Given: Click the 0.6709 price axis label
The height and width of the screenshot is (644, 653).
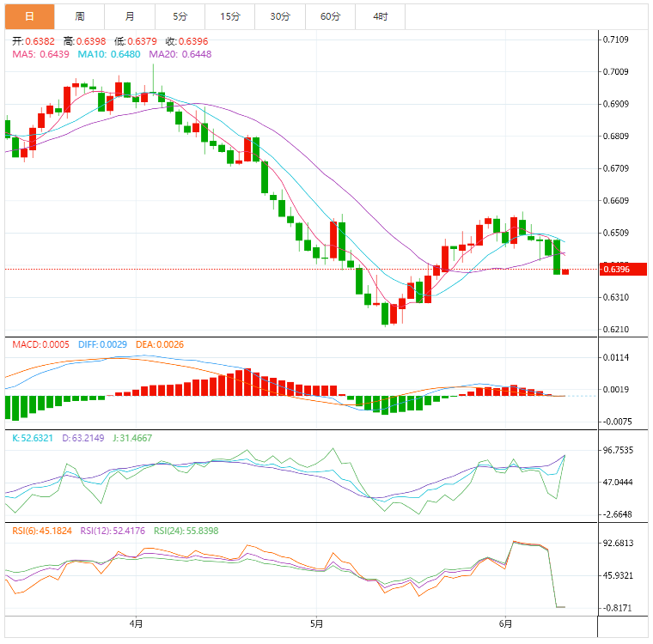Looking at the screenshot, I should 616,168.
